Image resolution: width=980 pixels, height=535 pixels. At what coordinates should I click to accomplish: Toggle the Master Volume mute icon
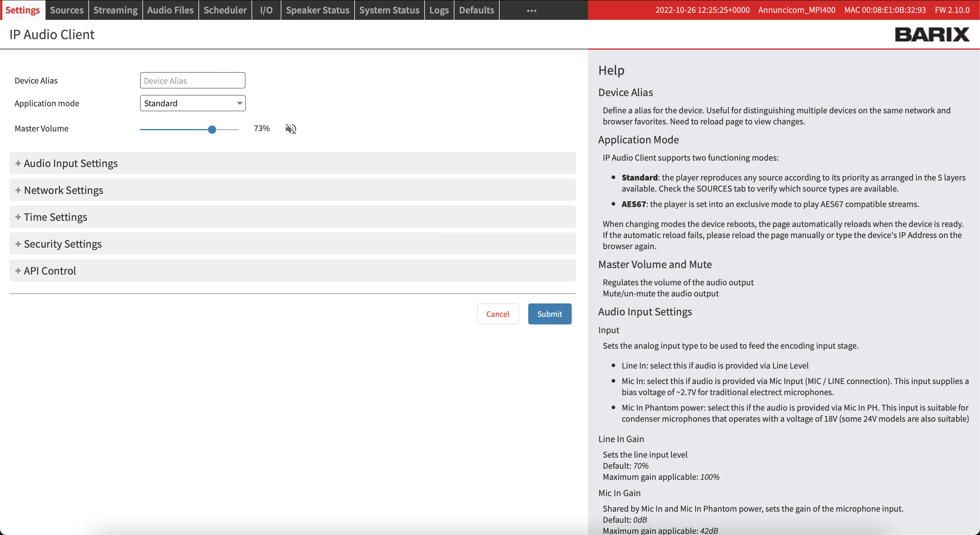[291, 129]
